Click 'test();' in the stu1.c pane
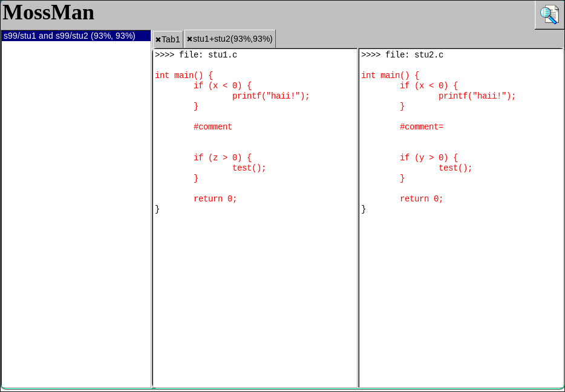This screenshot has width=565, height=392. click(249, 168)
